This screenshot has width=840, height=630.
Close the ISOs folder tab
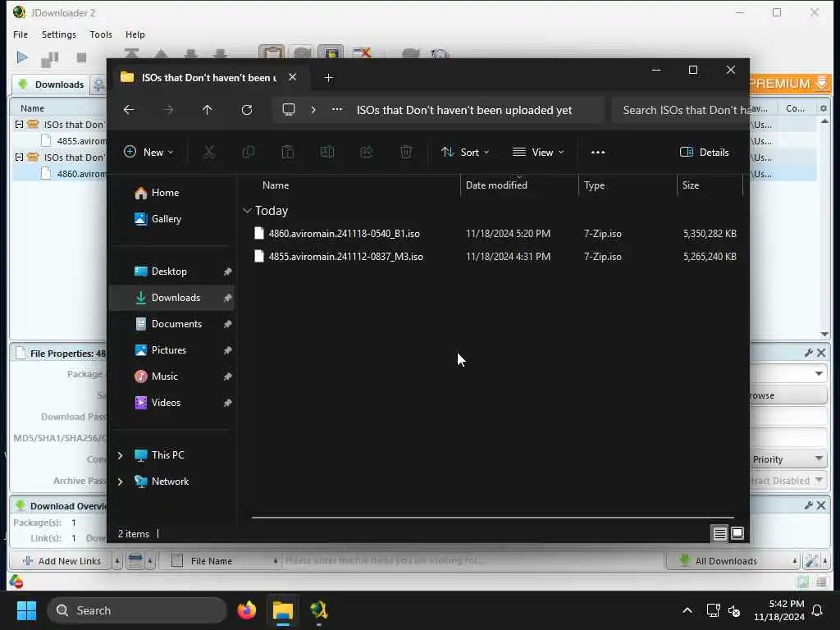(x=293, y=77)
